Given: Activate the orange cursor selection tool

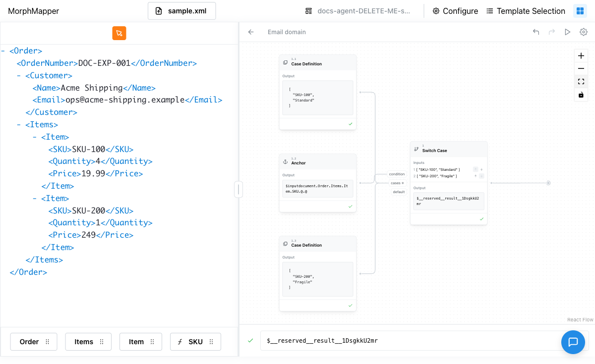Looking at the screenshot, I should click(119, 33).
